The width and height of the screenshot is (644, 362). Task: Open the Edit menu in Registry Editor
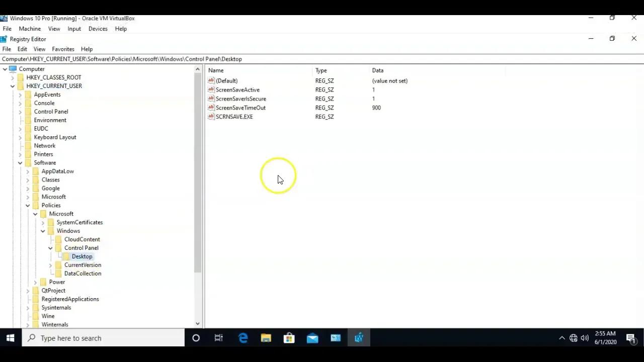pos(22,49)
